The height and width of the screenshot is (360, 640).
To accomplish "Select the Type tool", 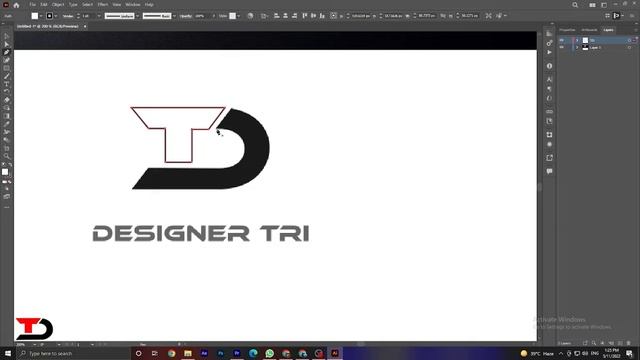I will 7,84.
